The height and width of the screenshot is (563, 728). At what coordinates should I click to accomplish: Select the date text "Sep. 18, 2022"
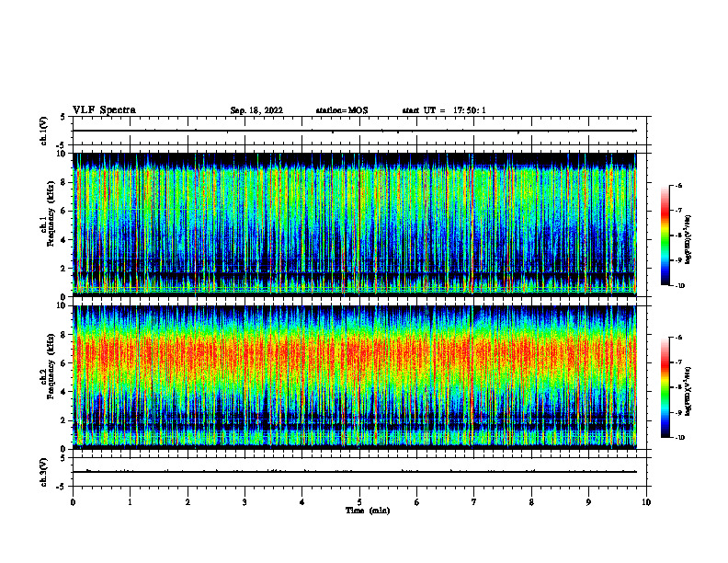(x=256, y=110)
